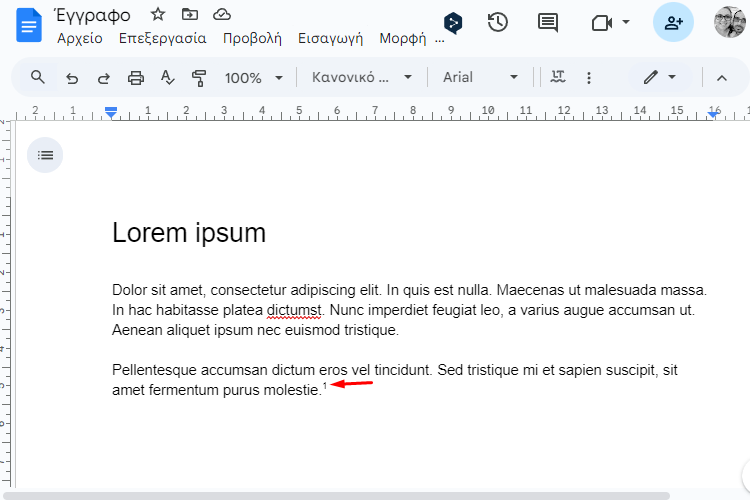Viewport: 750px width, 500px height.
Task: Open the Google Docs home icon
Action: pos(29,25)
